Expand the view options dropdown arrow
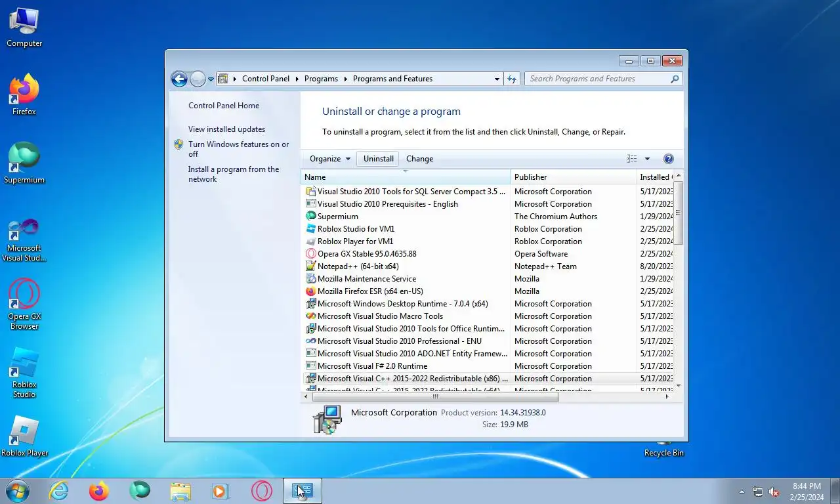 (647, 159)
